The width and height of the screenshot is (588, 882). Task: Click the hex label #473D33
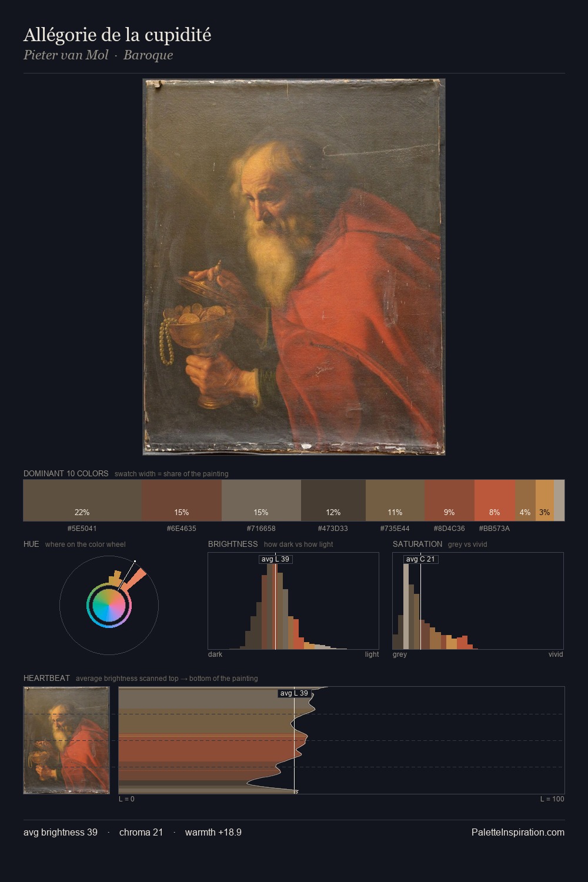tap(333, 528)
